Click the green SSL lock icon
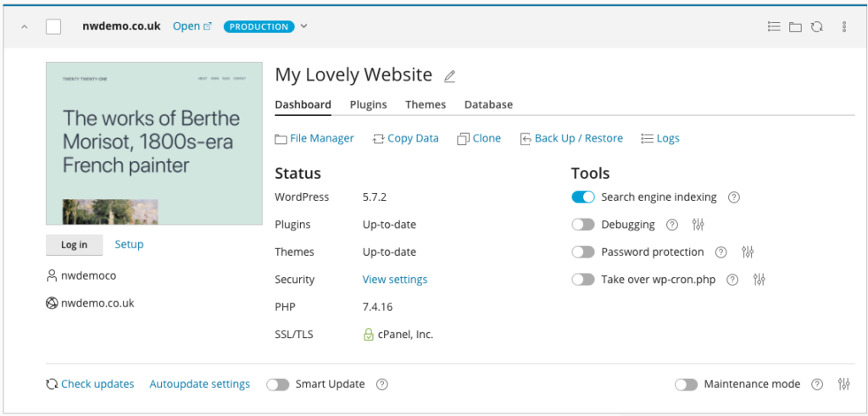 point(368,335)
